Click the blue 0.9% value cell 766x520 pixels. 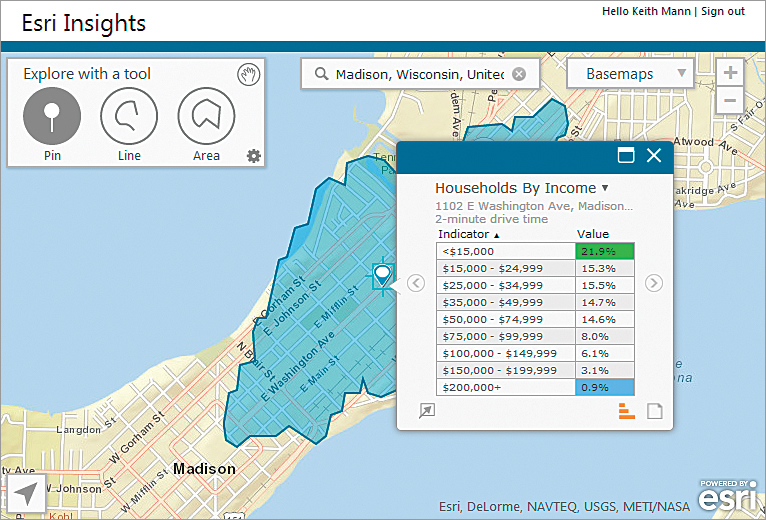(x=605, y=387)
